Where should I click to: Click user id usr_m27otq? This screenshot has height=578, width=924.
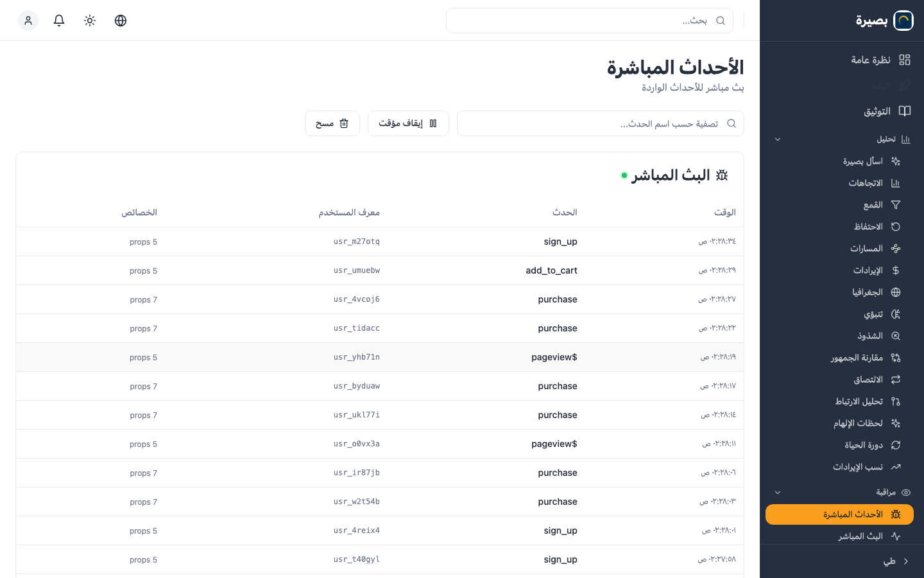(x=357, y=241)
